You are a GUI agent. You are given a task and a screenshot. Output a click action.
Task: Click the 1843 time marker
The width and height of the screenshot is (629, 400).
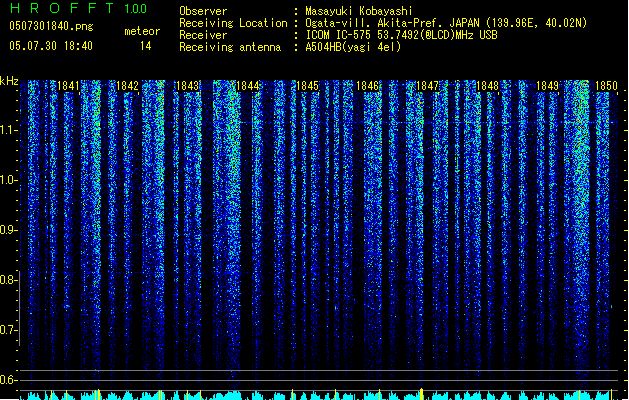[188, 86]
